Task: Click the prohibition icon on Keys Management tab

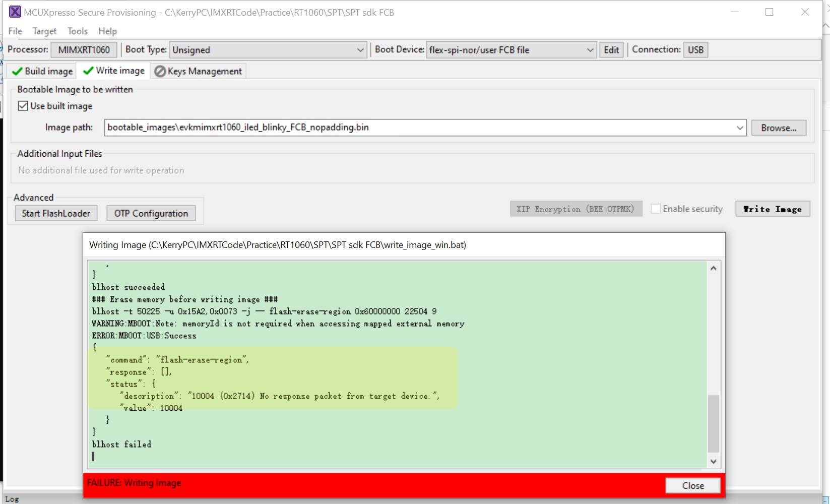Action: click(159, 71)
